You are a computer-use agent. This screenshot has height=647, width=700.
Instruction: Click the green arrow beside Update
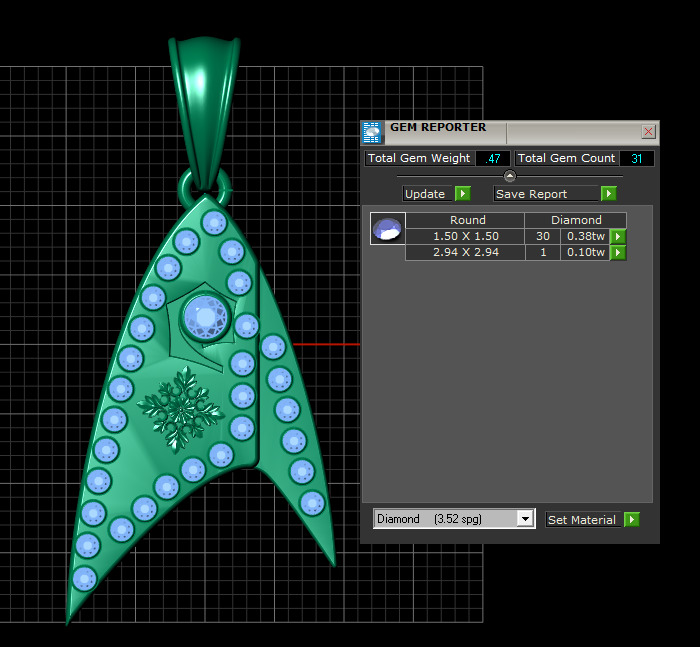point(462,194)
